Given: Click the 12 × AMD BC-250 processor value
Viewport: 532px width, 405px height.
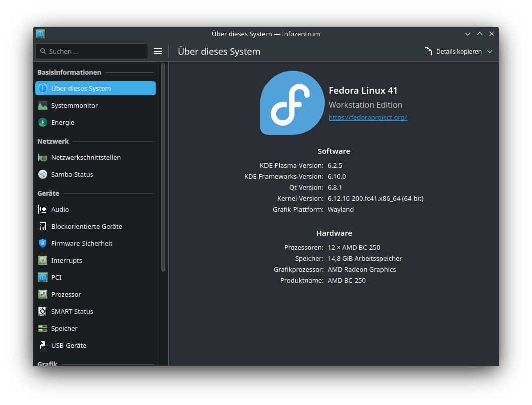Looking at the screenshot, I should point(354,248).
